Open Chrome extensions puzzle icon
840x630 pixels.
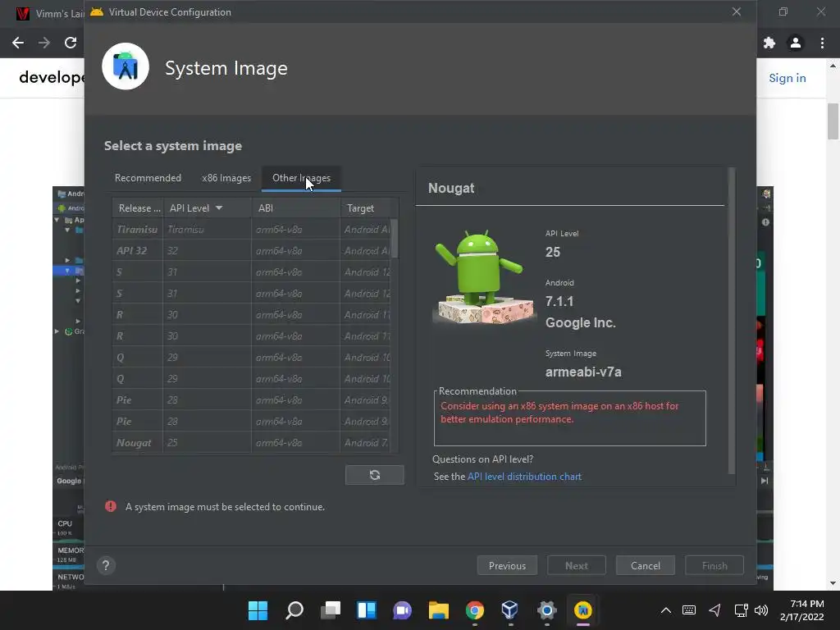click(769, 43)
